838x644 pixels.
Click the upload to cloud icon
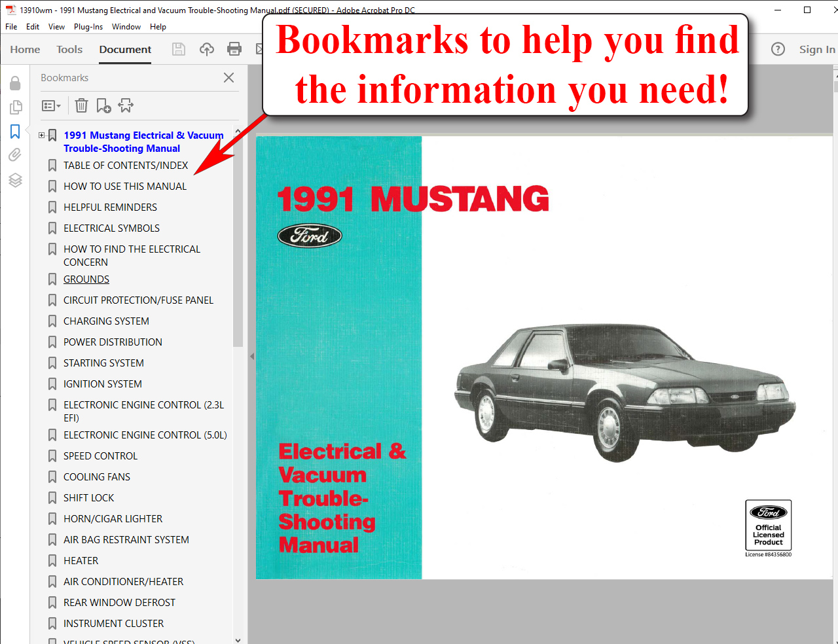pyautogui.click(x=207, y=49)
